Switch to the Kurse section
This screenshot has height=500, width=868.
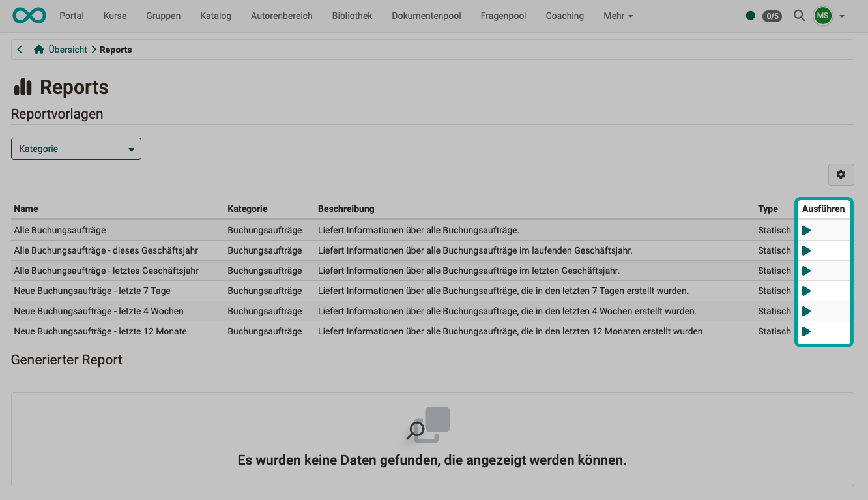[x=115, y=16]
